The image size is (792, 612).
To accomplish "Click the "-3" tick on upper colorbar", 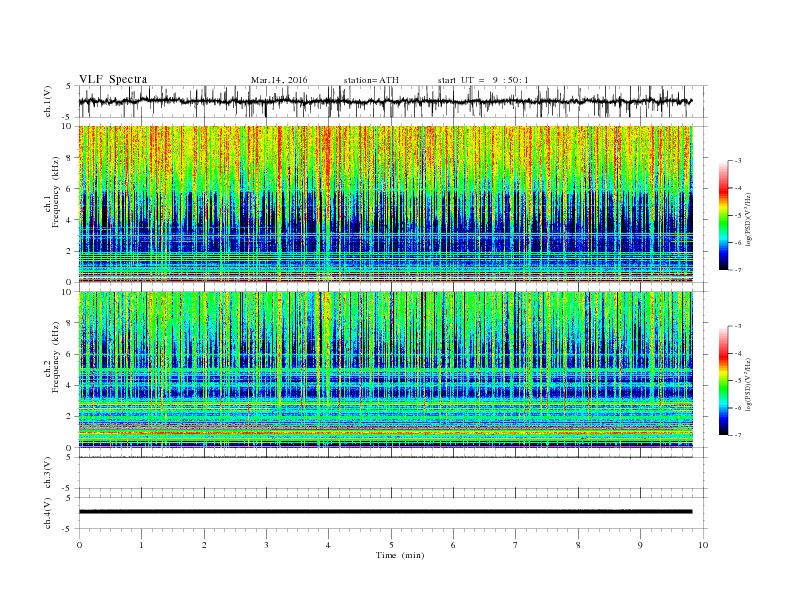I will point(737,161).
